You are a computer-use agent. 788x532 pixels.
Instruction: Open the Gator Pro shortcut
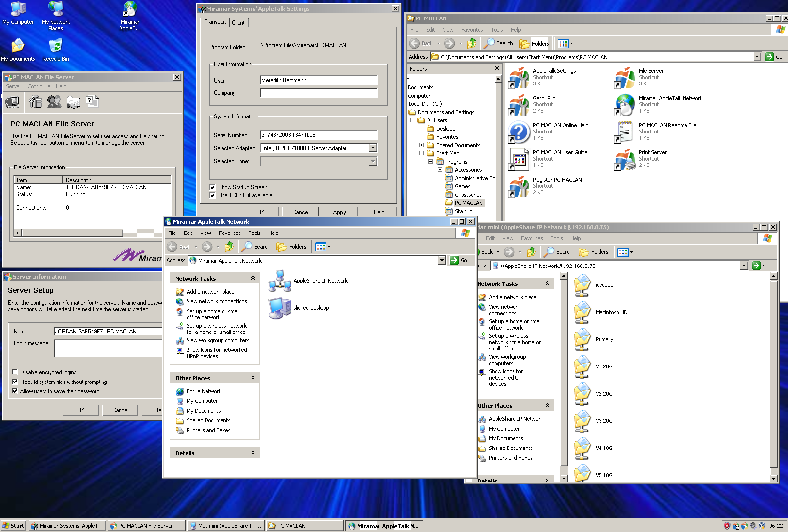pos(518,105)
